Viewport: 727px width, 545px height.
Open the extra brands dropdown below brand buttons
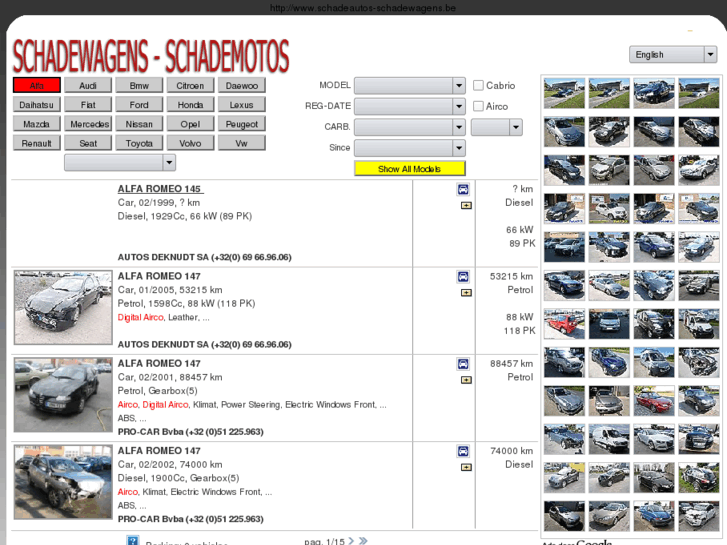tap(120, 162)
